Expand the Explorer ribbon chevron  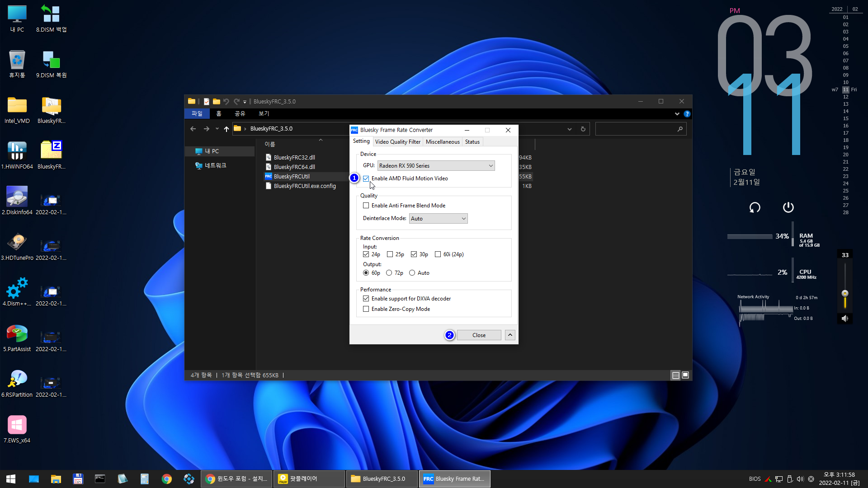pyautogui.click(x=677, y=114)
